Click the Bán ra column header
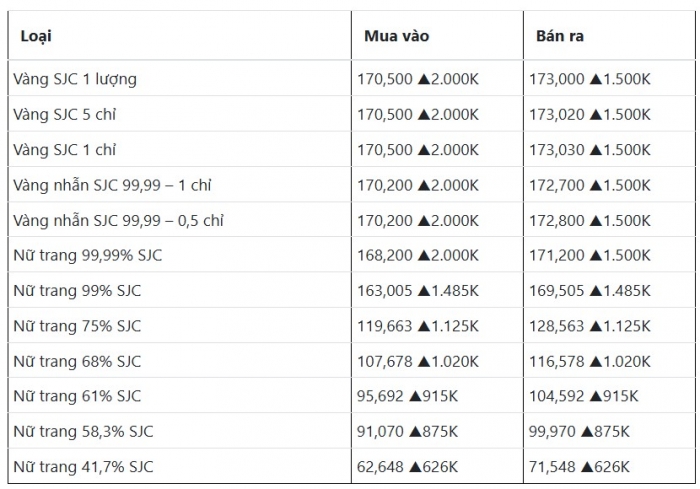 pos(560,36)
